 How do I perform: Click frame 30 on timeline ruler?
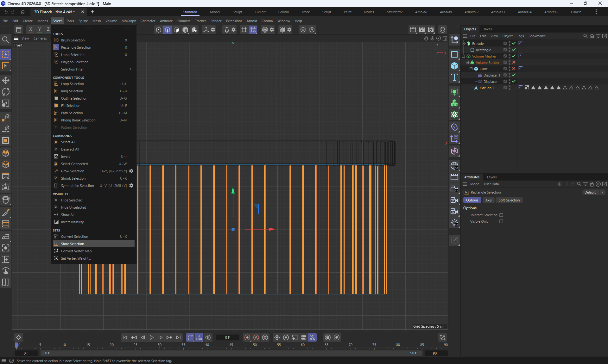tap(160, 345)
